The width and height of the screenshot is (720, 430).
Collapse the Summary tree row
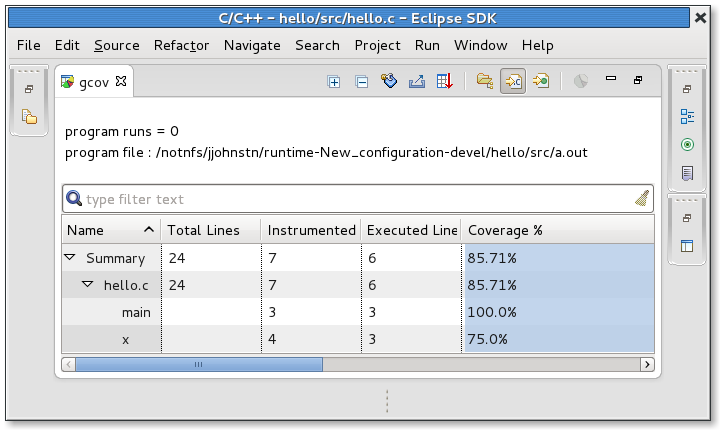70,257
